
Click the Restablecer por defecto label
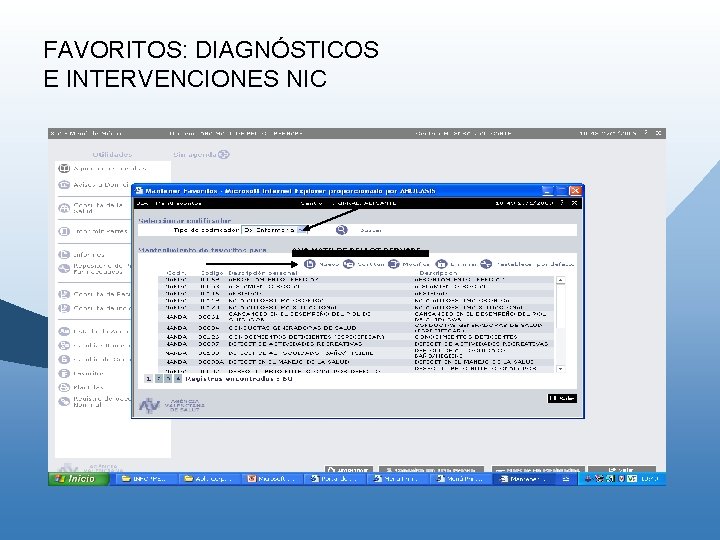tap(535, 264)
